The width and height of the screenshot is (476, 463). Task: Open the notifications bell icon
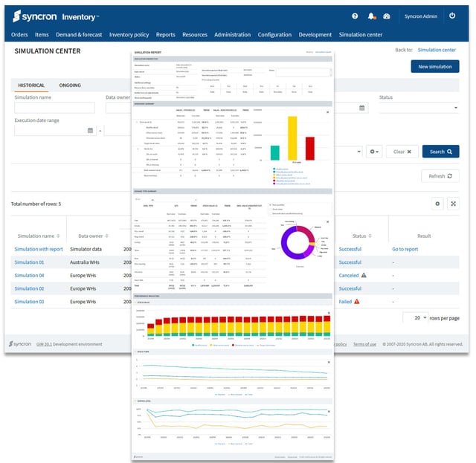click(x=371, y=16)
